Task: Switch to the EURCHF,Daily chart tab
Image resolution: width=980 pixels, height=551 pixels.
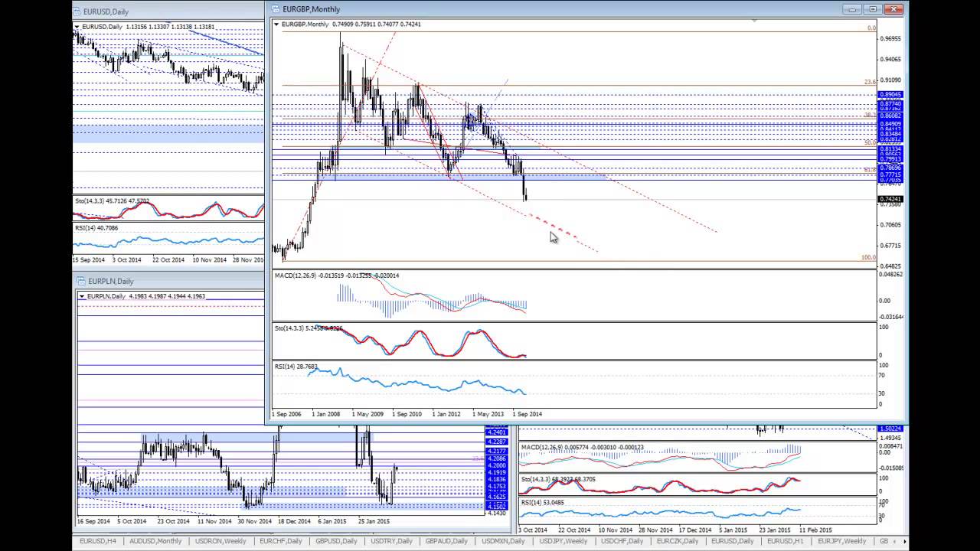Action: click(283, 541)
